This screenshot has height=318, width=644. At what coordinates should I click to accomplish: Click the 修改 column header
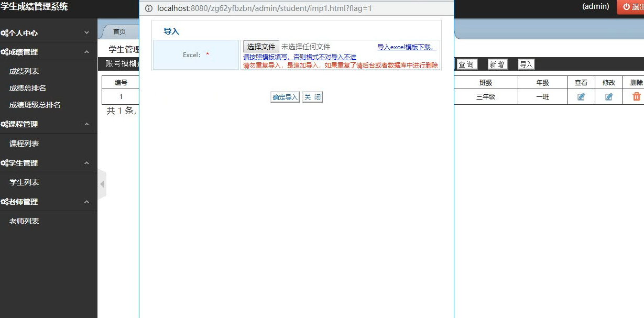(x=609, y=83)
